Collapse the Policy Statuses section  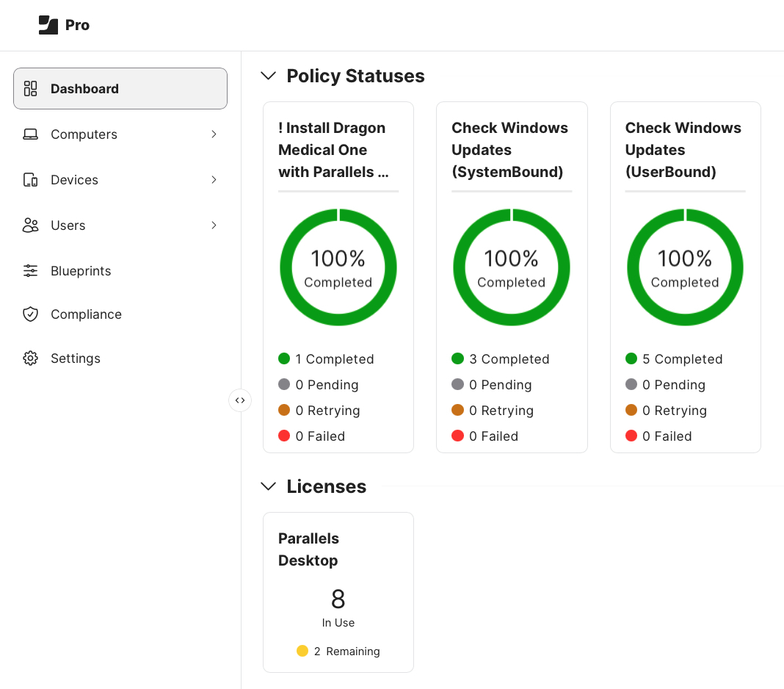pos(269,76)
